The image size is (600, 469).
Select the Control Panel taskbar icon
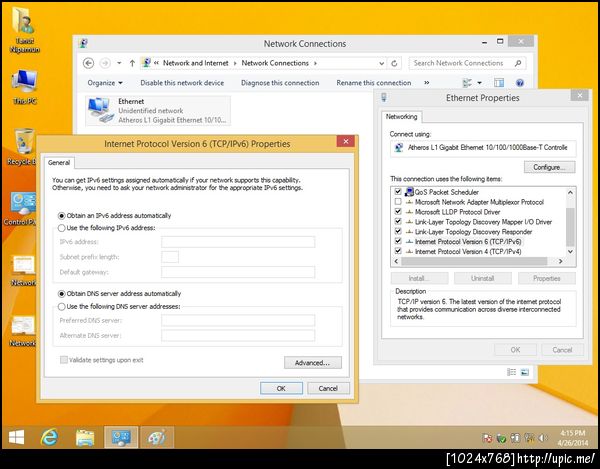121,437
